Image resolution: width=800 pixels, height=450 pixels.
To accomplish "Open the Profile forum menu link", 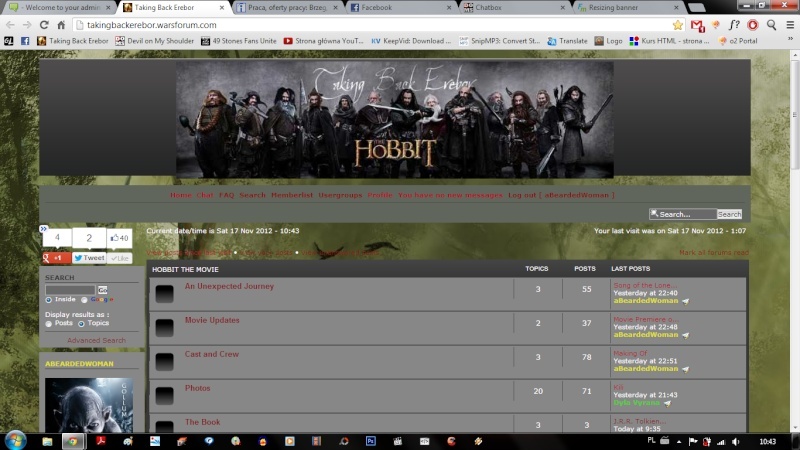I will point(380,195).
